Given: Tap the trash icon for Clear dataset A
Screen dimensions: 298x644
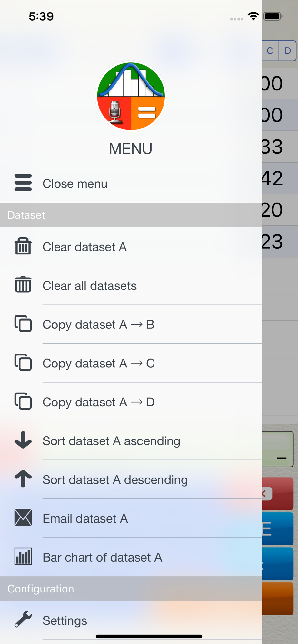Looking at the screenshot, I should point(23,246).
